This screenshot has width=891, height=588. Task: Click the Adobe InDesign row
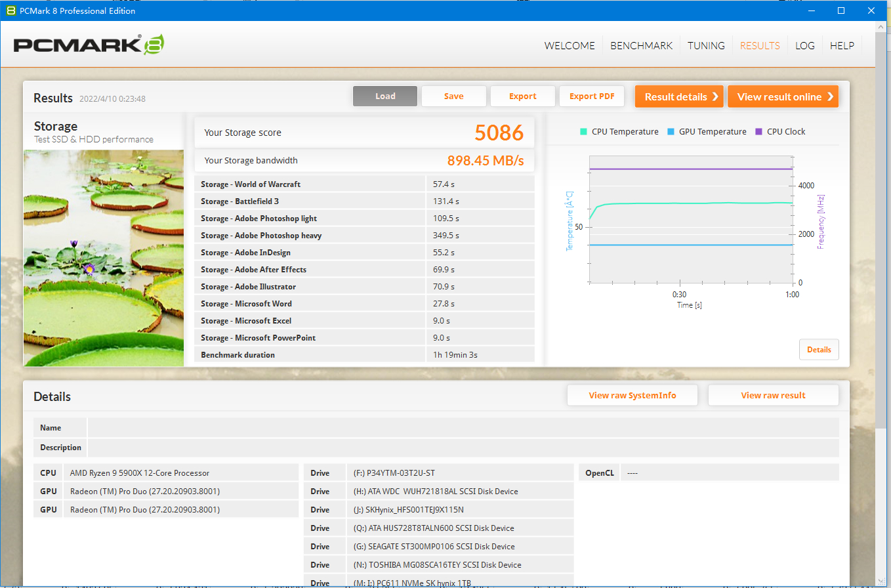(365, 253)
